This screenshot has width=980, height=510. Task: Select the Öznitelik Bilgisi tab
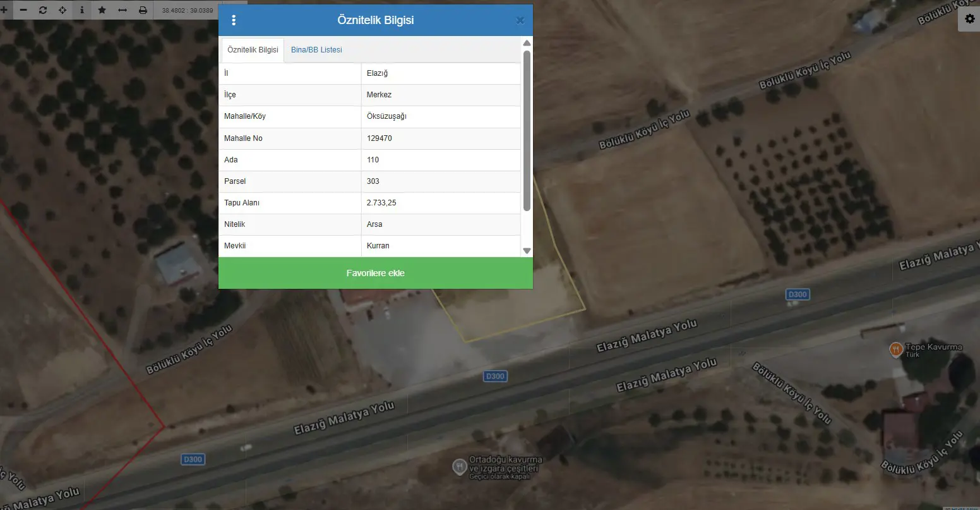click(253, 50)
